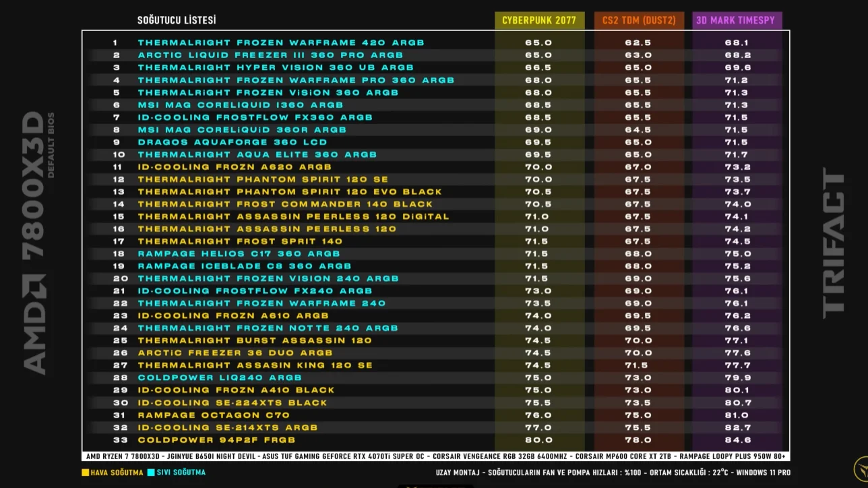Click the yellow Hava Soğutma legend swatch
The height and width of the screenshot is (488, 868).
pyautogui.click(x=85, y=472)
